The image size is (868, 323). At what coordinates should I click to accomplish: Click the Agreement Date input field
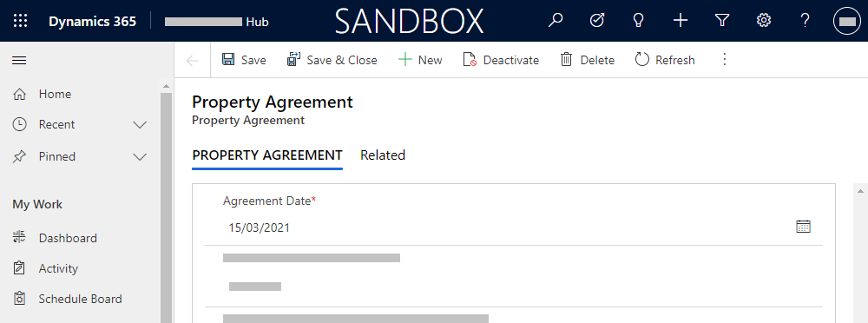pos(514,227)
